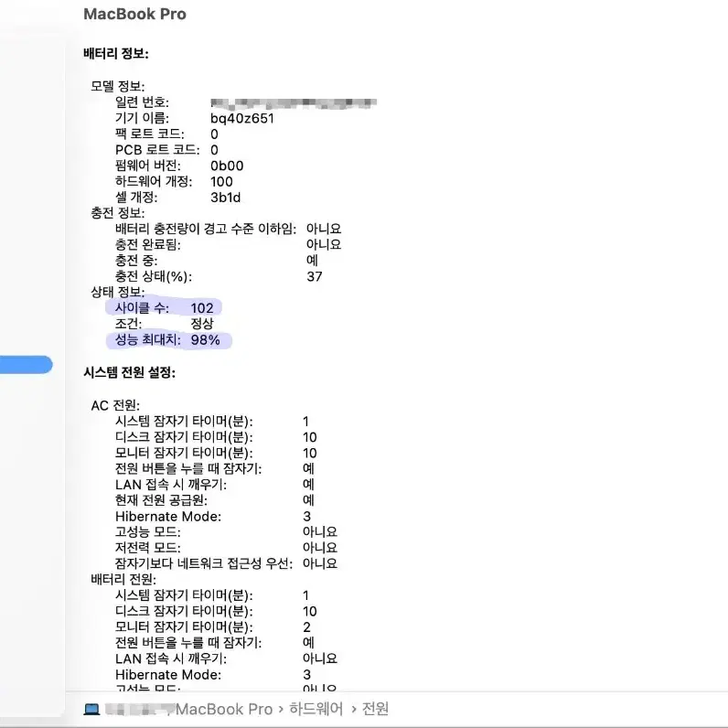This screenshot has width=728, height=728.
Task: Select 'Hibernate Mode:' under 배터리 전원
Action: pos(168,675)
